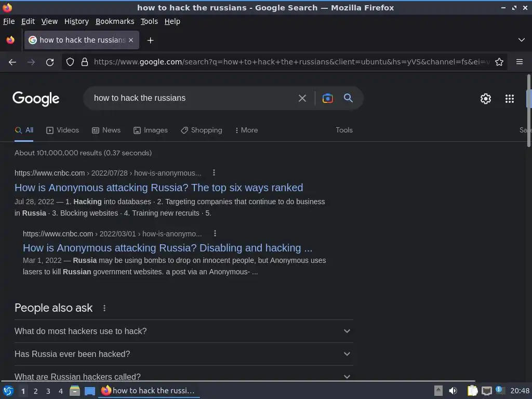Open 'People also ask' options dots
This screenshot has height=399, width=532.
pos(104,308)
